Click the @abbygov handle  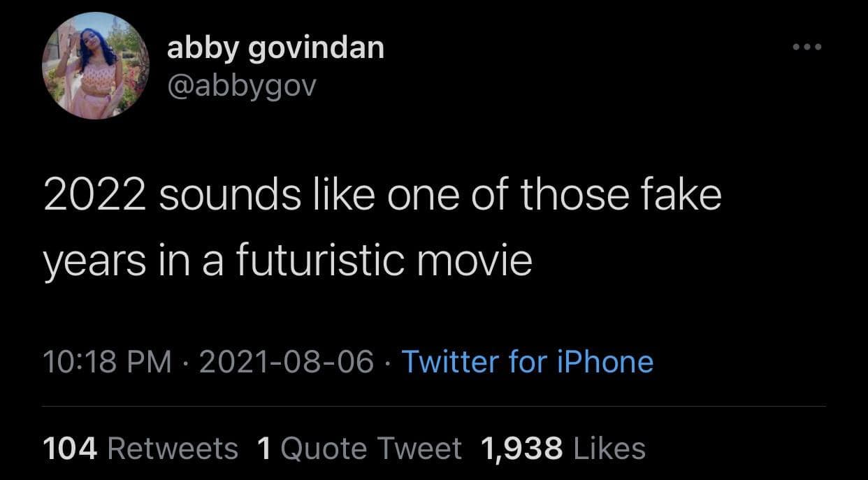(x=242, y=85)
